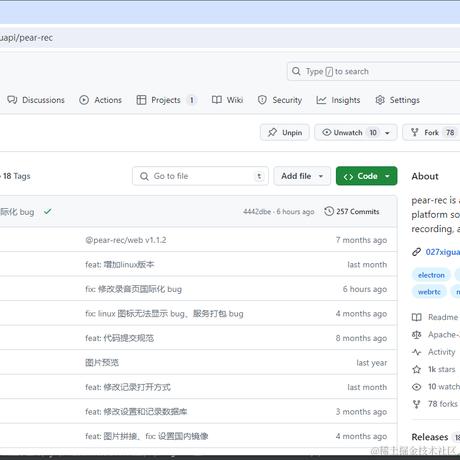
Task: Expand the Unwatch dropdown arrow
Action: point(387,133)
